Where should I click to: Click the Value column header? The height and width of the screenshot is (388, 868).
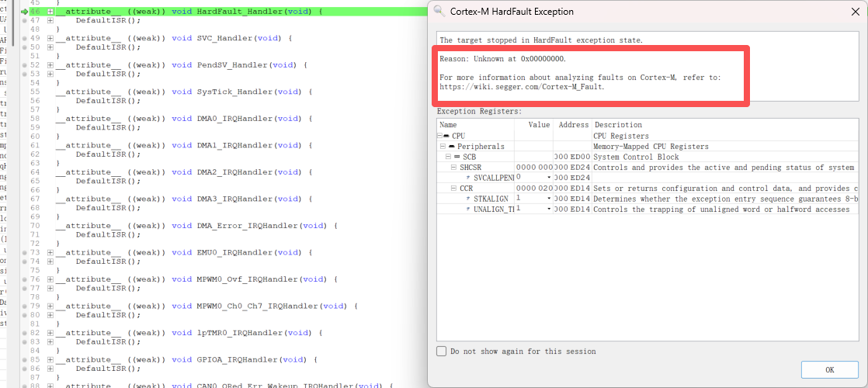(533, 125)
